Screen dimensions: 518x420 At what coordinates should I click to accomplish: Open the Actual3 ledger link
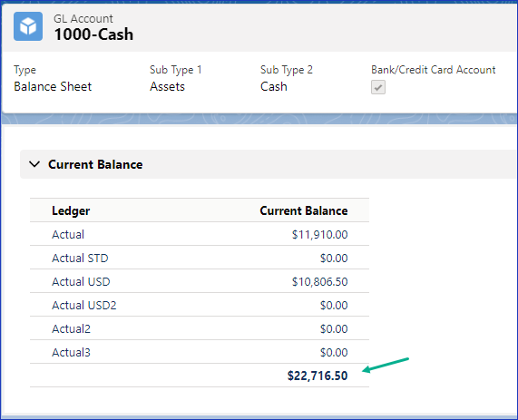pos(71,352)
